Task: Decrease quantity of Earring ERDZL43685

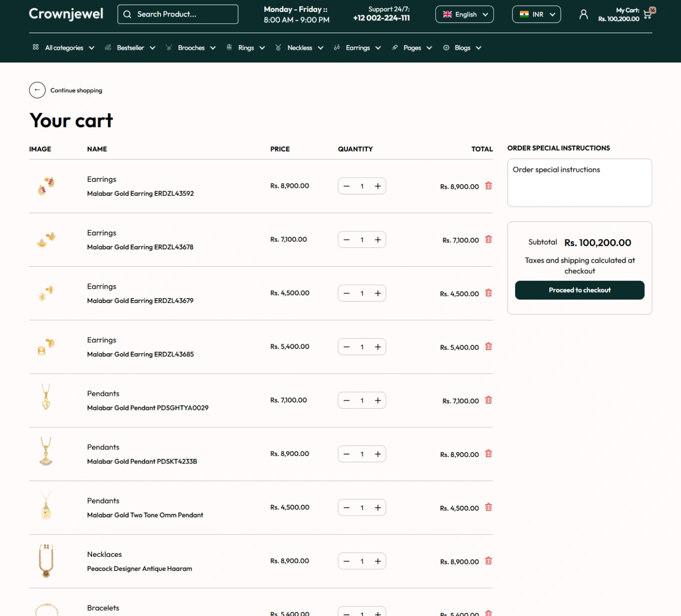Action: coord(346,347)
